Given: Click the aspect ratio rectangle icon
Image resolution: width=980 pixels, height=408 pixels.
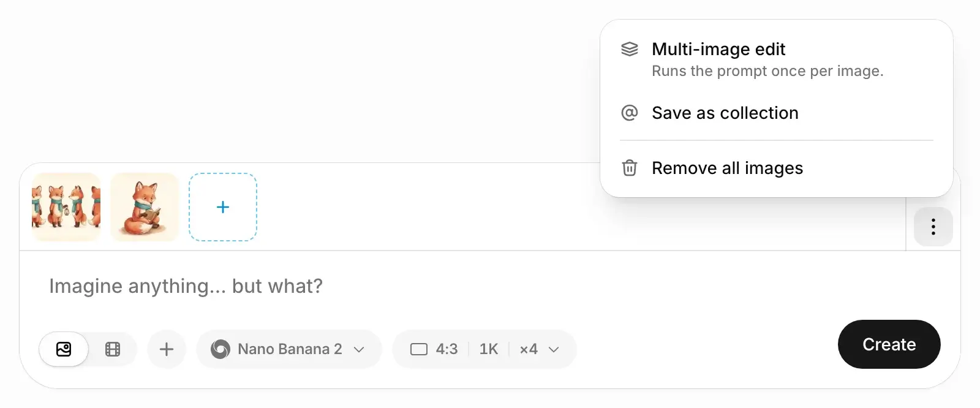Looking at the screenshot, I should pos(419,349).
